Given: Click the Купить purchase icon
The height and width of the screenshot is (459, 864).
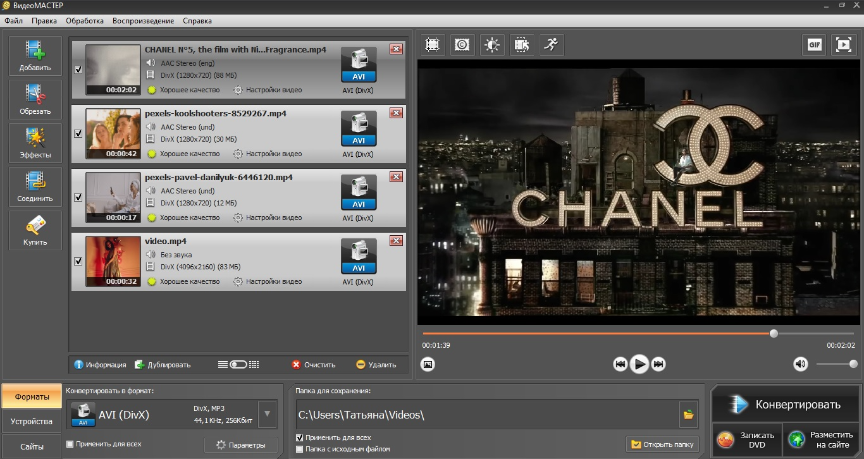Looking at the screenshot, I should pos(35,230).
